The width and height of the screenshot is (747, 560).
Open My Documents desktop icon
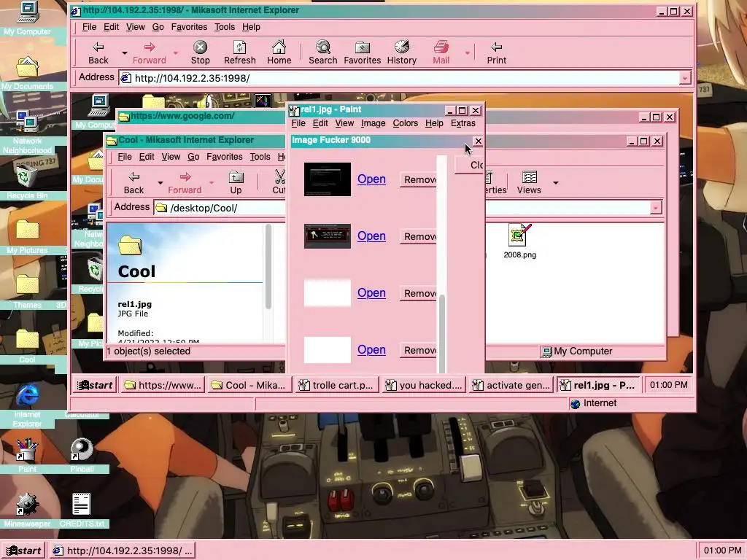27,73
